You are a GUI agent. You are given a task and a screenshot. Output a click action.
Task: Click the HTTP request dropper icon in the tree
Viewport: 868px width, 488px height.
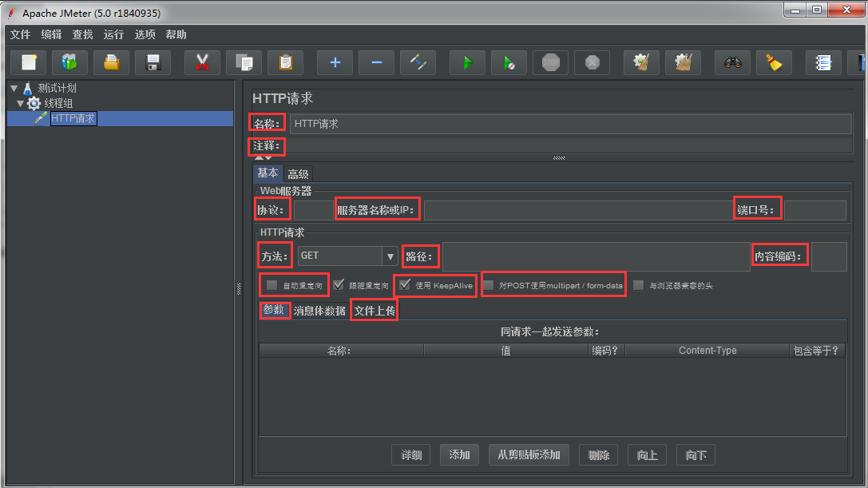coord(41,118)
